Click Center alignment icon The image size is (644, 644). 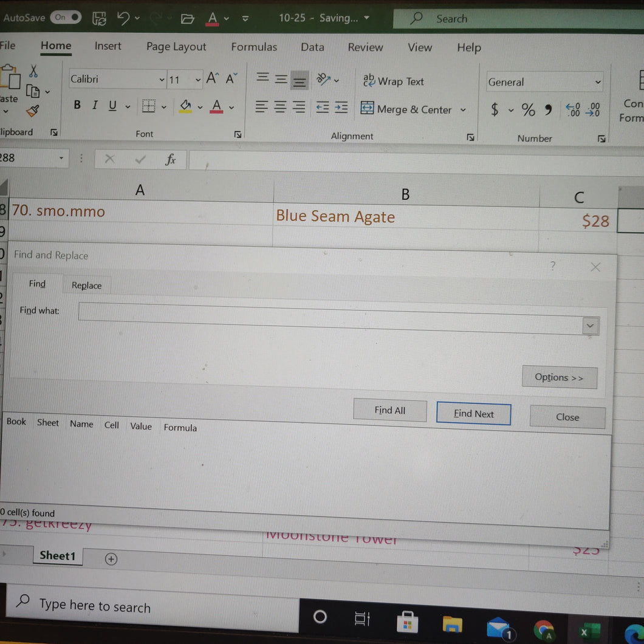click(x=281, y=107)
